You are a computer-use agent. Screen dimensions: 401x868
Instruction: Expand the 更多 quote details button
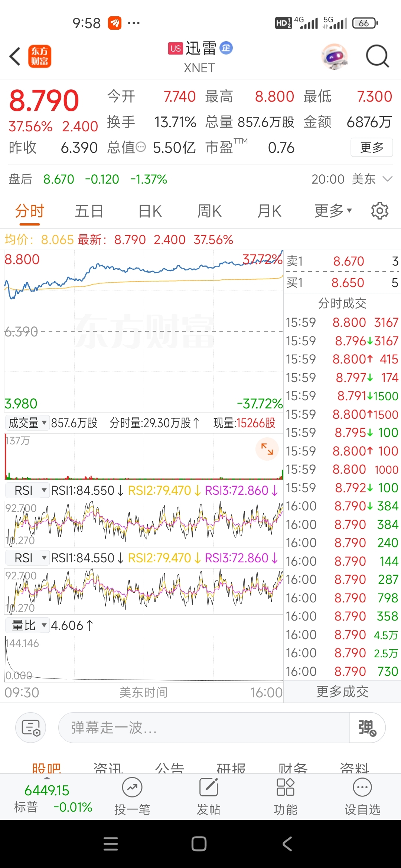pos(372,147)
